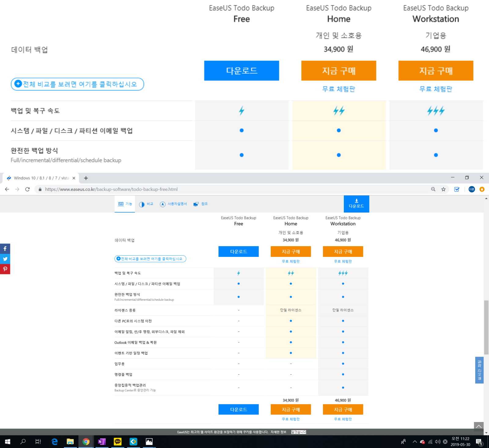
Task: Click 다운로드 with the download arrow in the page navigation bar
Action: [x=356, y=204]
